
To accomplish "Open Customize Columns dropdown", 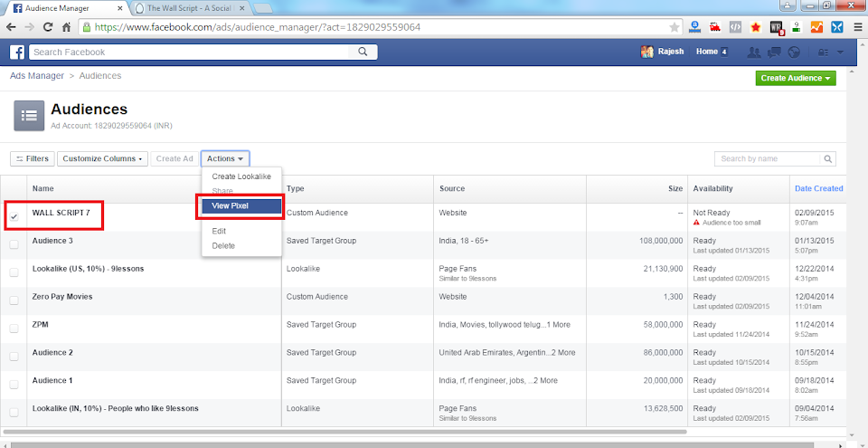I will (x=102, y=158).
